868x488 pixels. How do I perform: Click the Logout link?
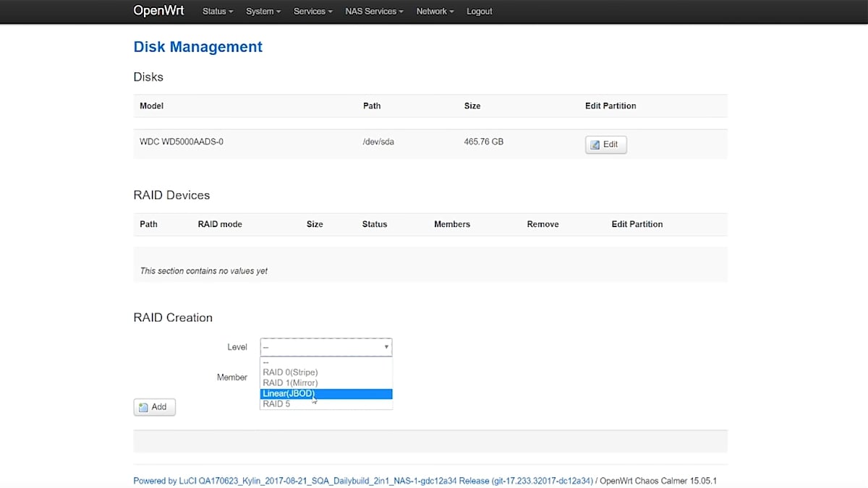point(479,12)
